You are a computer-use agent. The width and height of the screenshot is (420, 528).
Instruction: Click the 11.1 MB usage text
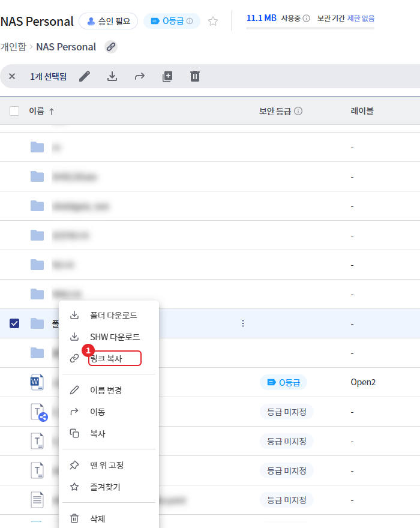pyautogui.click(x=262, y=18)
